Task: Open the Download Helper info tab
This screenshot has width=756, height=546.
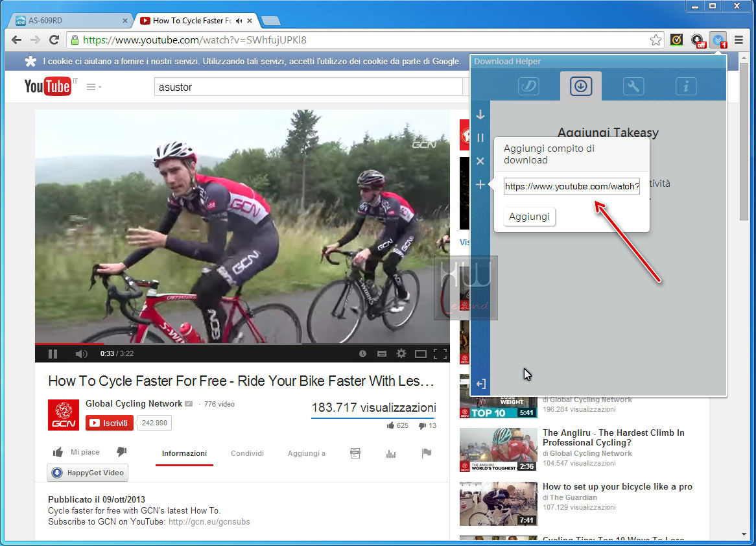Action: click(685, 86)
